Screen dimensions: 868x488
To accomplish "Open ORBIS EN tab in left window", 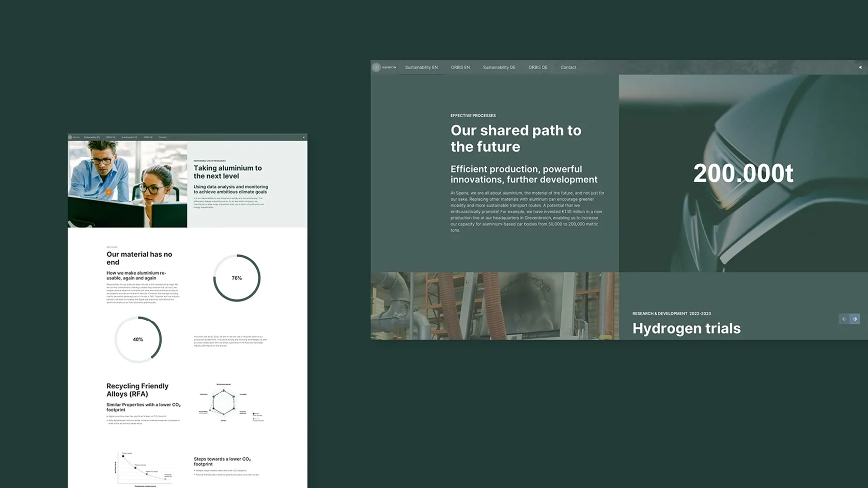I will (x=111, y=137).
